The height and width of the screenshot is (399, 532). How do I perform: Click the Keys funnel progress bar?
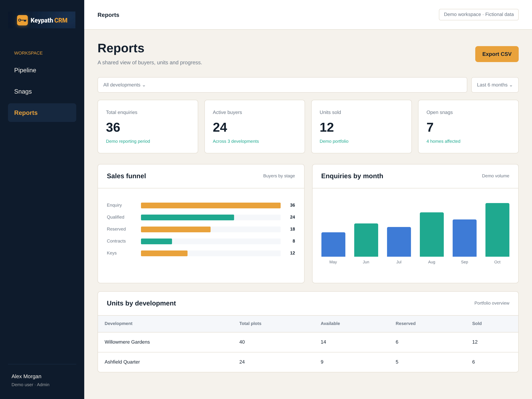click(x=210, y=253)
